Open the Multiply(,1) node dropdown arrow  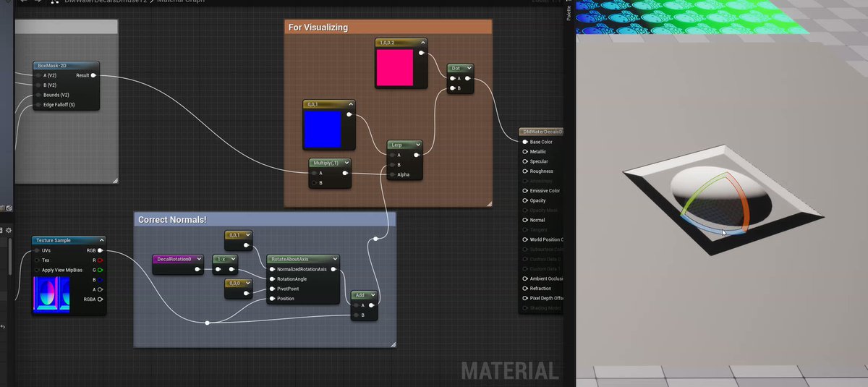click(x=346, y=163)
